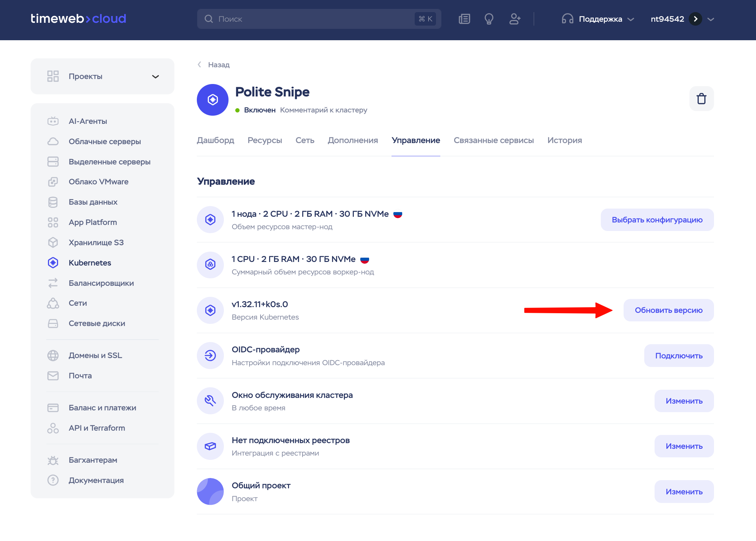Open the История tab
Image resolution: width=756 pixels, height=541 pixels.
click(565, 140)
